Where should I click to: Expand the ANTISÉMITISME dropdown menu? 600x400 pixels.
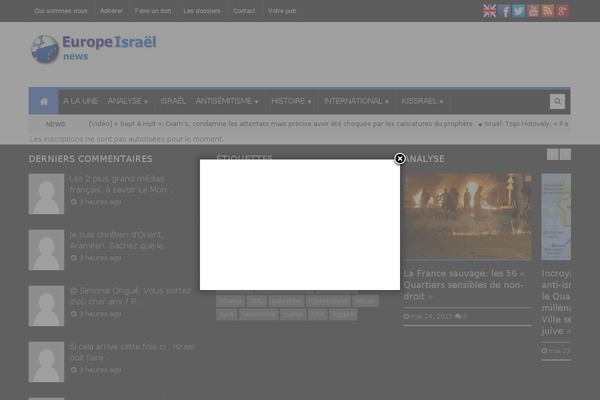tap(227, 101)
